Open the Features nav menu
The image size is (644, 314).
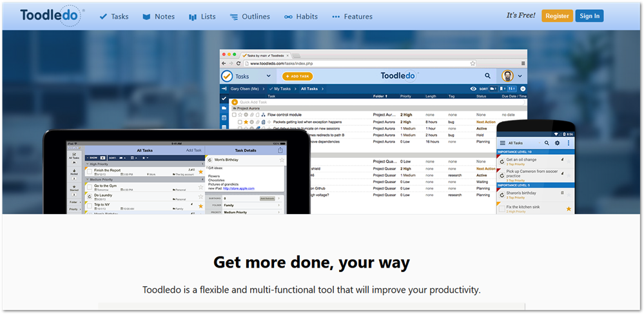tap(352, 17)
